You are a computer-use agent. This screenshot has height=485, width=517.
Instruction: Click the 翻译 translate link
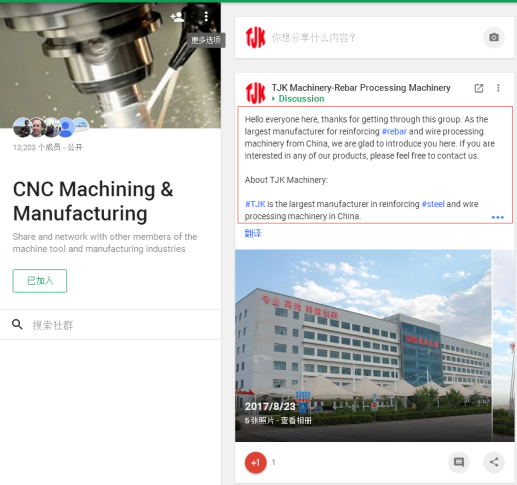[x=253, y=233]
